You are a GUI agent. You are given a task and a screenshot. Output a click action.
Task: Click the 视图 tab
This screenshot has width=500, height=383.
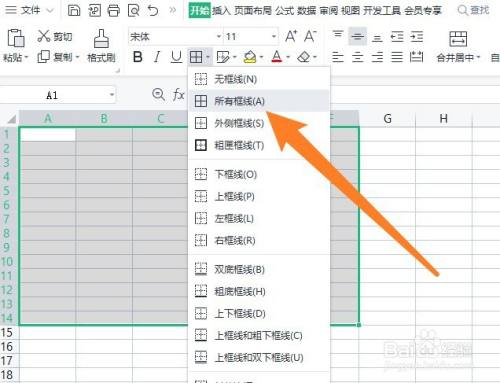[x=350, y=11]
